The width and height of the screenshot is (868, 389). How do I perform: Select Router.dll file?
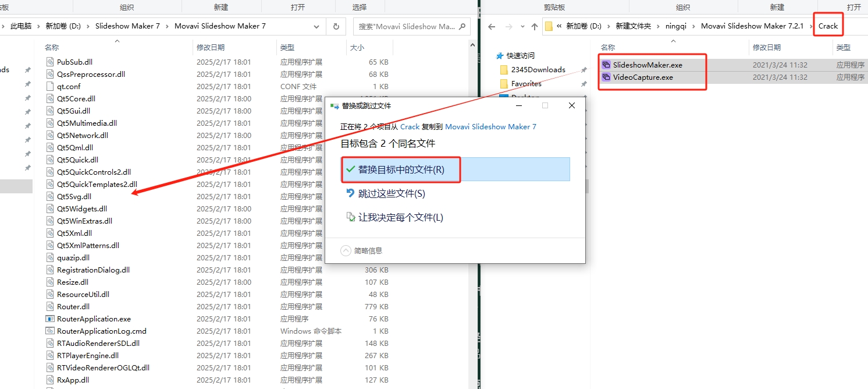pyautogui.click(x=73, y=306)
